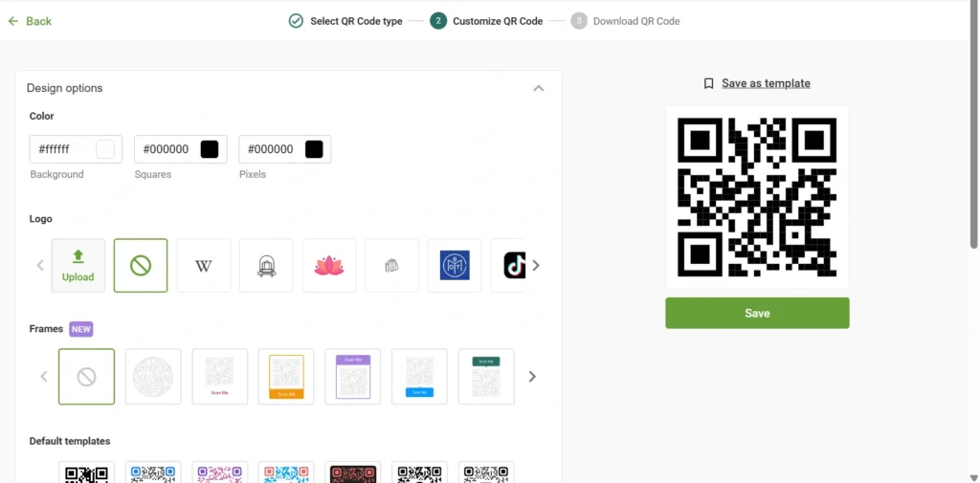Select the no-logo option

(x=141, y=266)
